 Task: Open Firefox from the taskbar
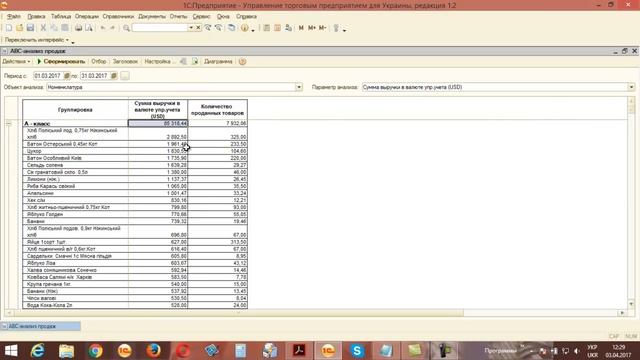click(153, 351)
